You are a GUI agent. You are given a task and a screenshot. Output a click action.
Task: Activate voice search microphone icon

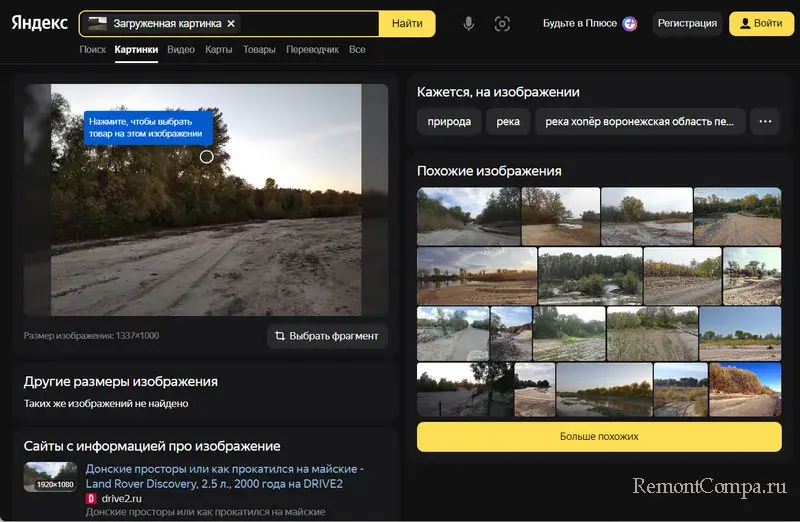click(x=468, y=23)
